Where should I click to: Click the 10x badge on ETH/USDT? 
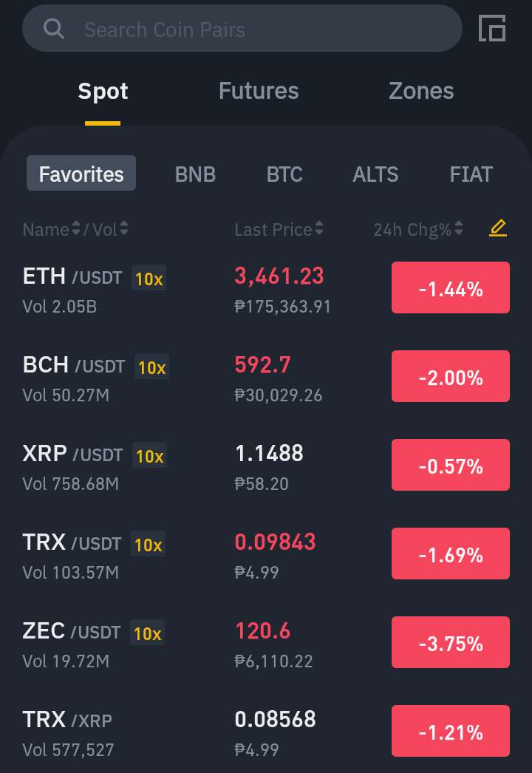(149, 278)
